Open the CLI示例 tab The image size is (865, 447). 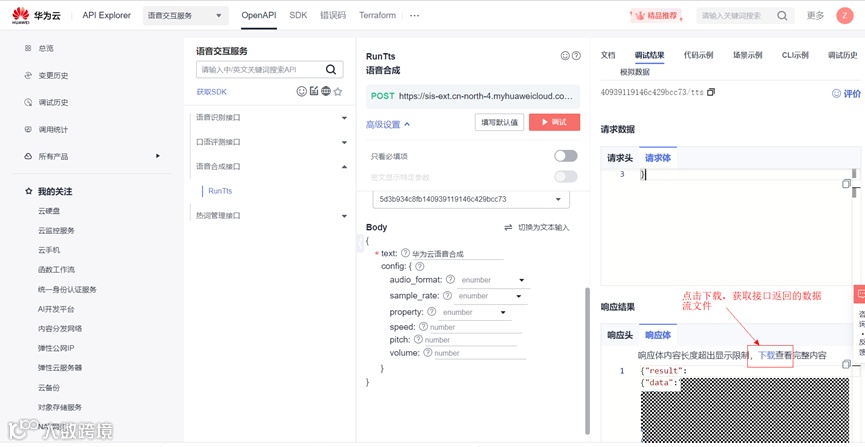795,55
